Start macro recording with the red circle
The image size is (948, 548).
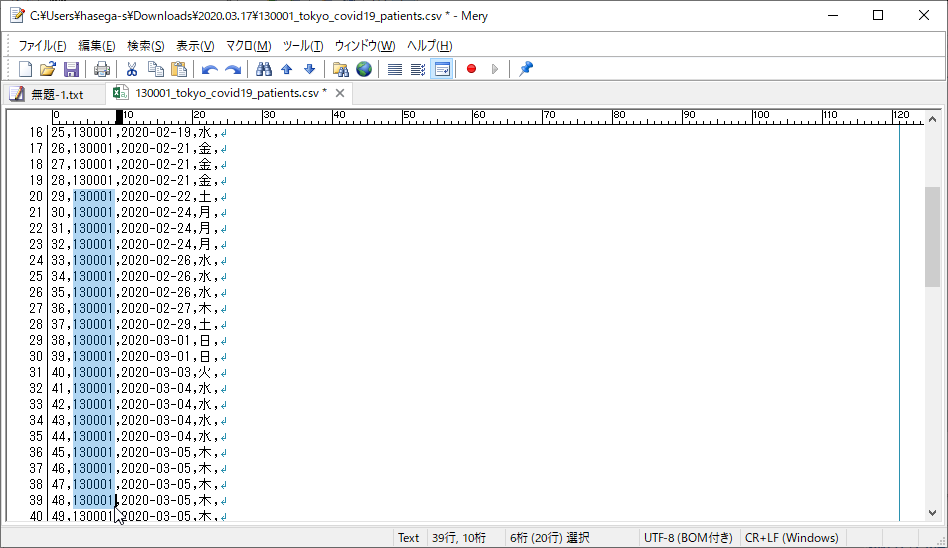472,69
